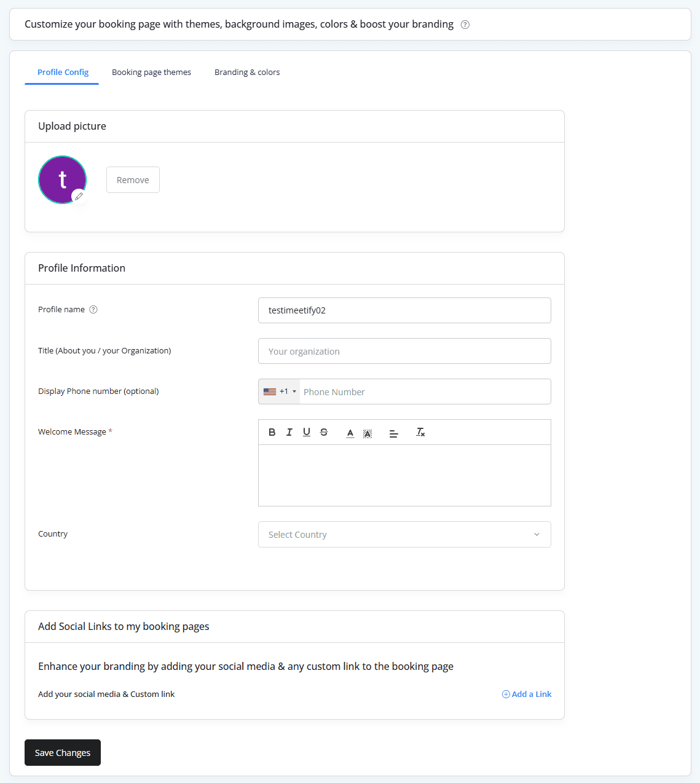Image resolution: width=700 pixels, height=783 pixels.
Task: Click the Add a Link link
Action: 527,694
